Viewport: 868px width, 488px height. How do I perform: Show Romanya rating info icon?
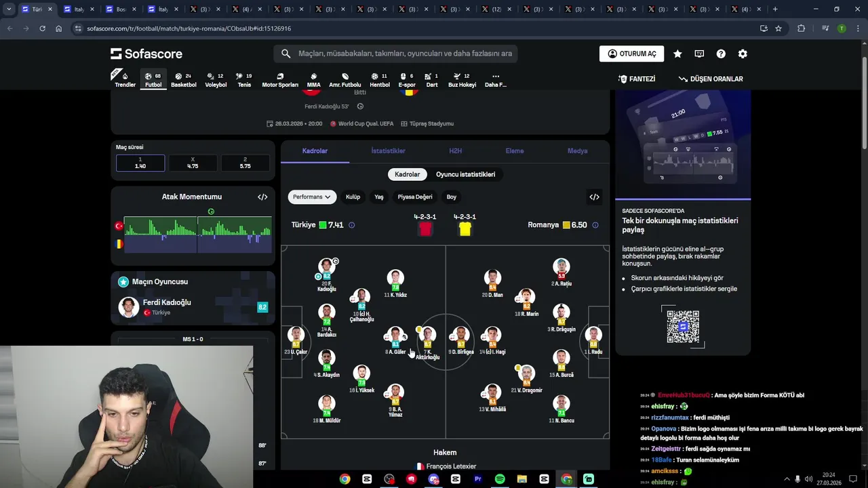(x=595, y=225)
